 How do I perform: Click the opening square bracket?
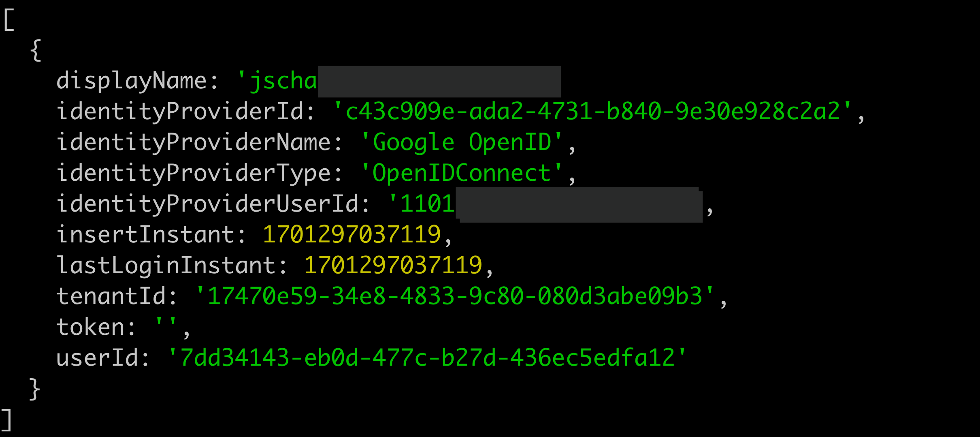[9, 20]
